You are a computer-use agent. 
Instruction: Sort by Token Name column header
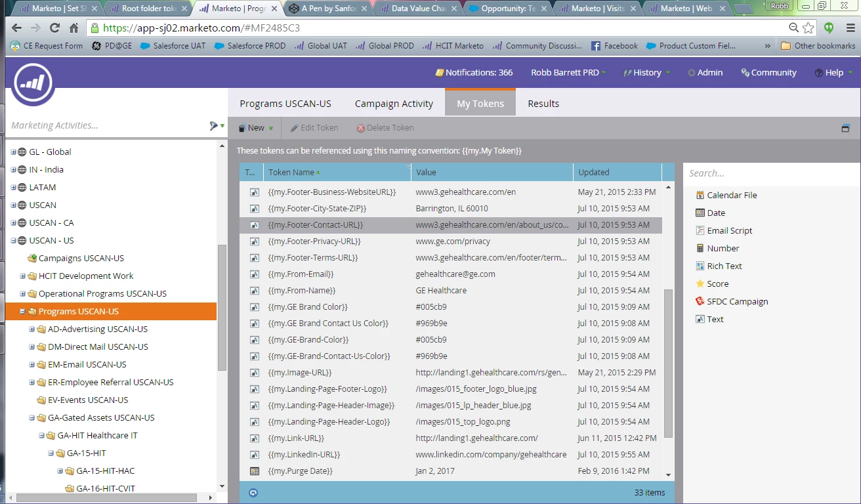click(x=337, y=172)
